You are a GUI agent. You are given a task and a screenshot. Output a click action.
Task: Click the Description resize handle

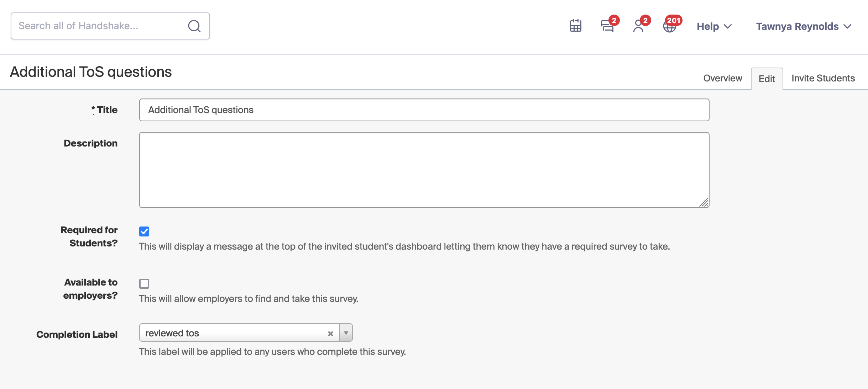coord(704,202)
